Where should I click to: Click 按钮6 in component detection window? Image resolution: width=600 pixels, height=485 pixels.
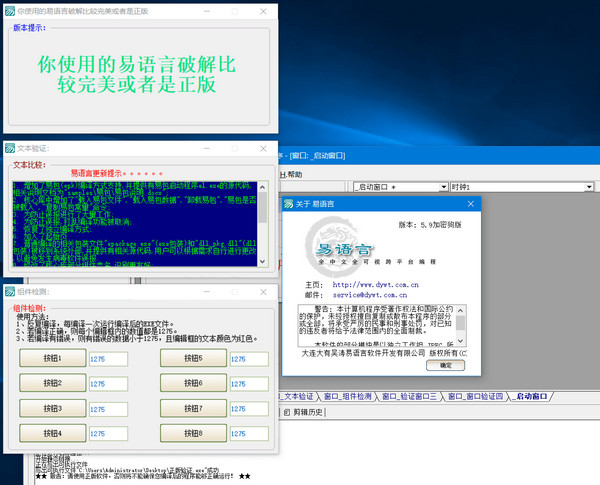193,383
